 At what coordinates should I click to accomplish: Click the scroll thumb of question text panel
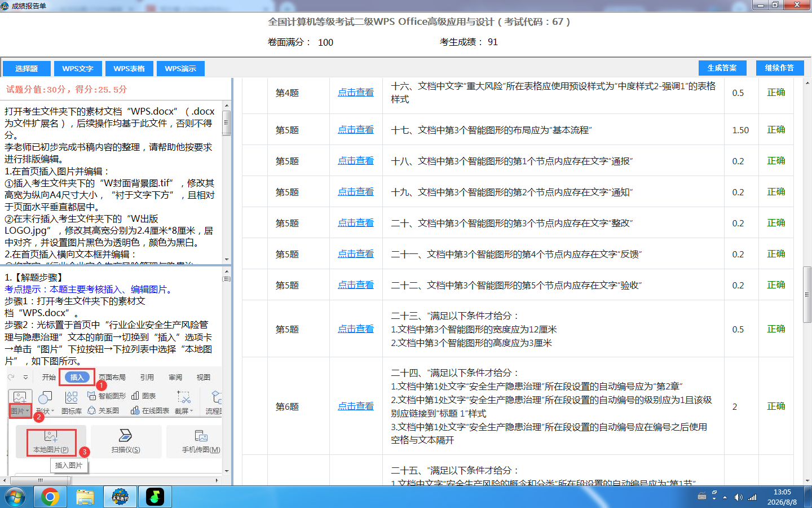click(x=227, y=122)
